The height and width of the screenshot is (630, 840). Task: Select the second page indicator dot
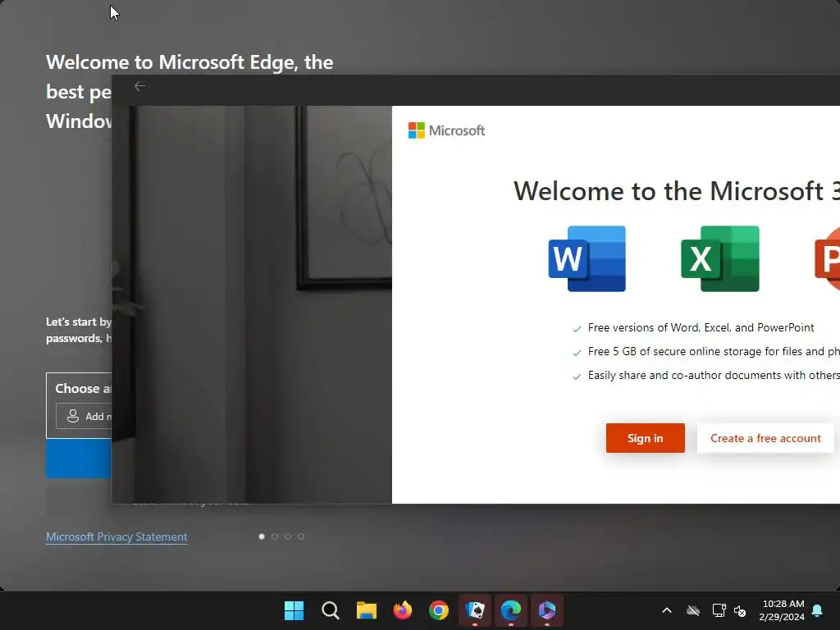coord(275,536)
